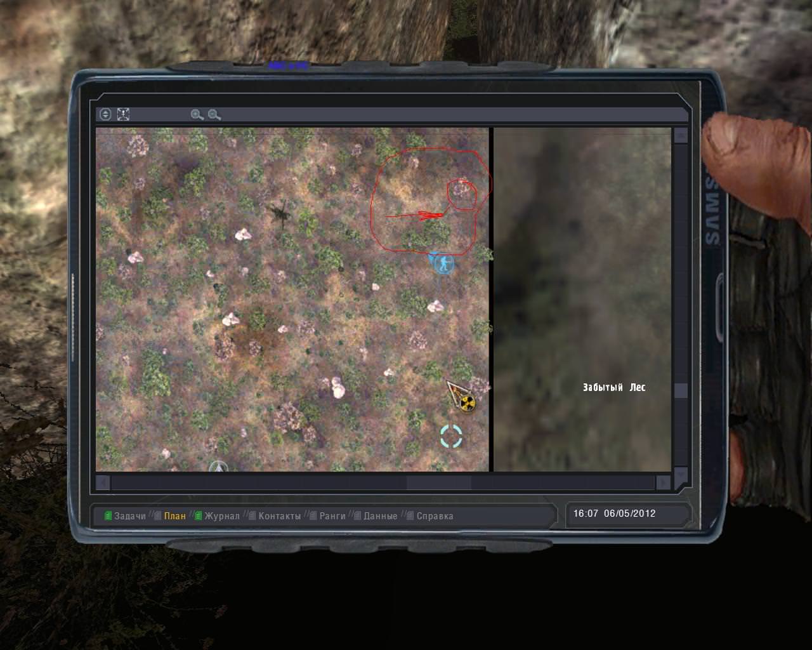Click the map's right scroll arrow
This screenshot has width=812, height=650.
(x=663, y=483)
